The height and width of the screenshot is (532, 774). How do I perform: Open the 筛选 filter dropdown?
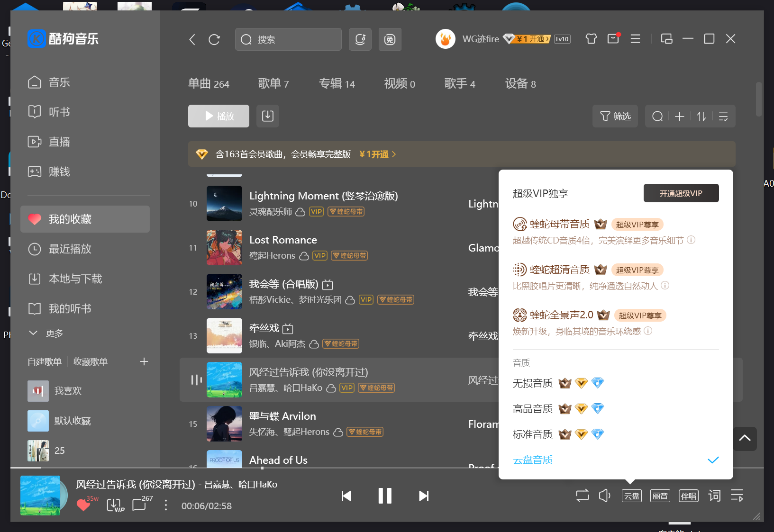pos(615,116)
